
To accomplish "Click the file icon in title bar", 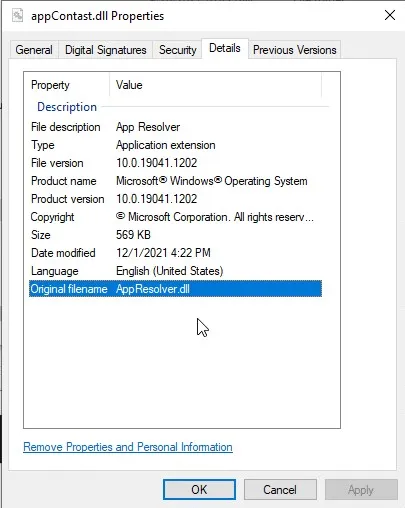I will (x=17, y=15).
